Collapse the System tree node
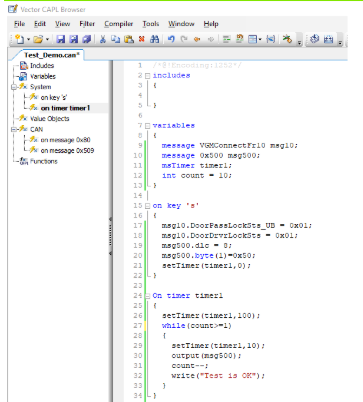This screenshot has width=363, height=402. 14,87
